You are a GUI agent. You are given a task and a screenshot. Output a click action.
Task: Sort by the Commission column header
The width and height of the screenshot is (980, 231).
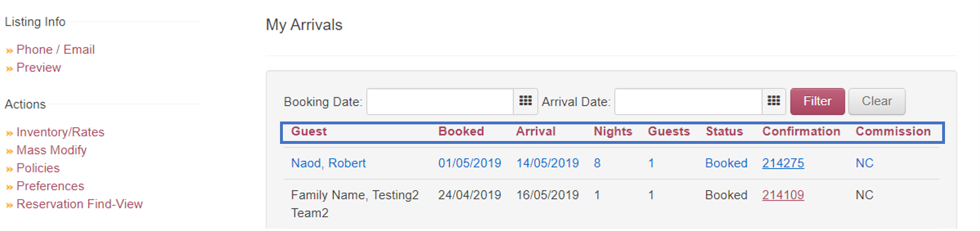point(893,131)
